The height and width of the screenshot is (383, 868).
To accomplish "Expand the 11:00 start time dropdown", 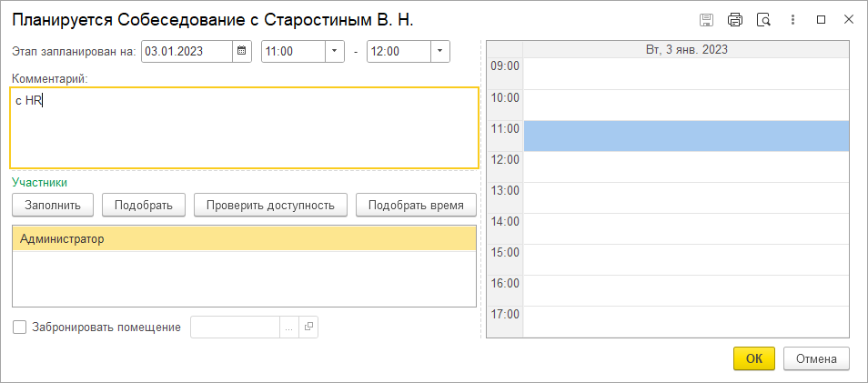I will pyautogui.click(x=335, y=52).
